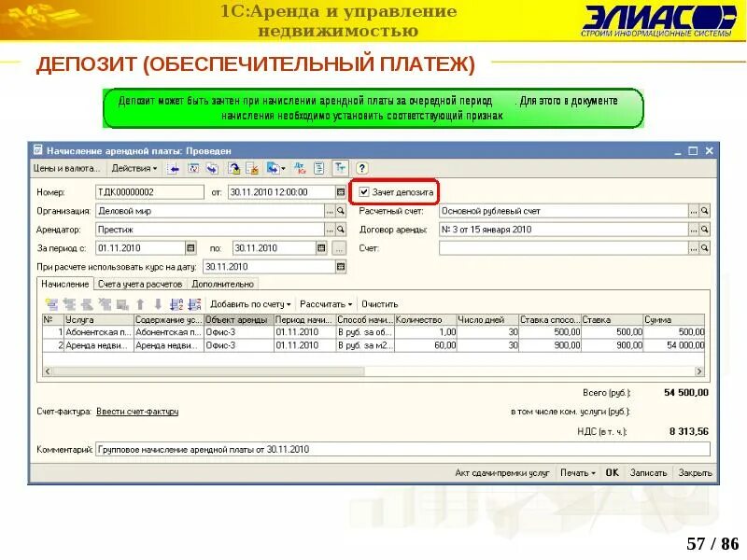The image size is (747, 560).
Task: Open magnifier for Расчетный счет field
Action: pos(705,211)
